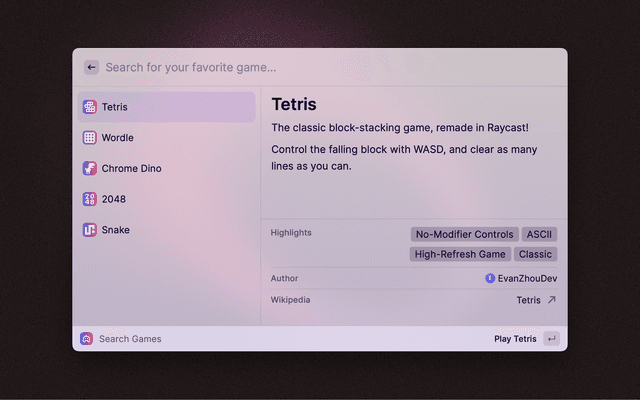Select Wordle from the games list
Image resolution: width=640 pixels, height=400 pixels.
point(117,138)
